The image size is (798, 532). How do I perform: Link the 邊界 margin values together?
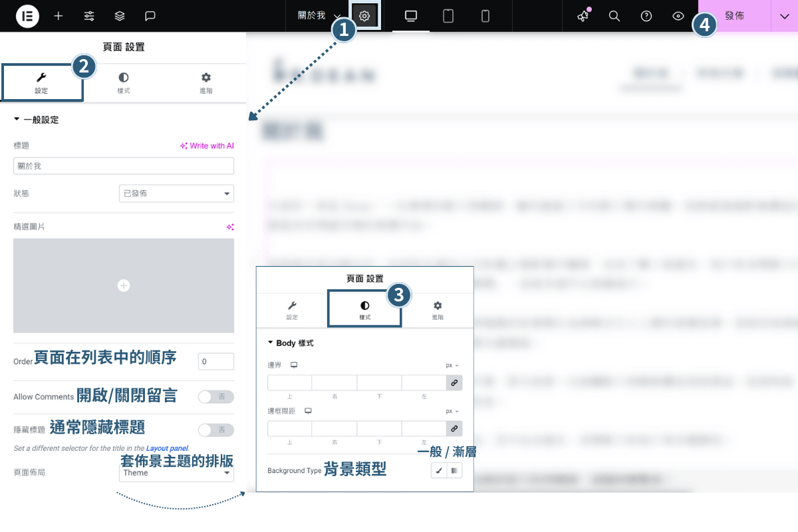pos(454,382)
